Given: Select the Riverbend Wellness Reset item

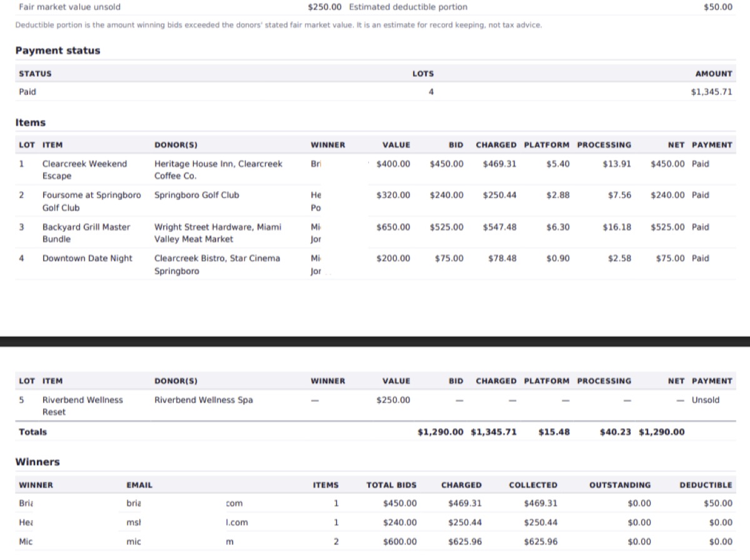Looking at the screenshot, I should tap(82, 406).
